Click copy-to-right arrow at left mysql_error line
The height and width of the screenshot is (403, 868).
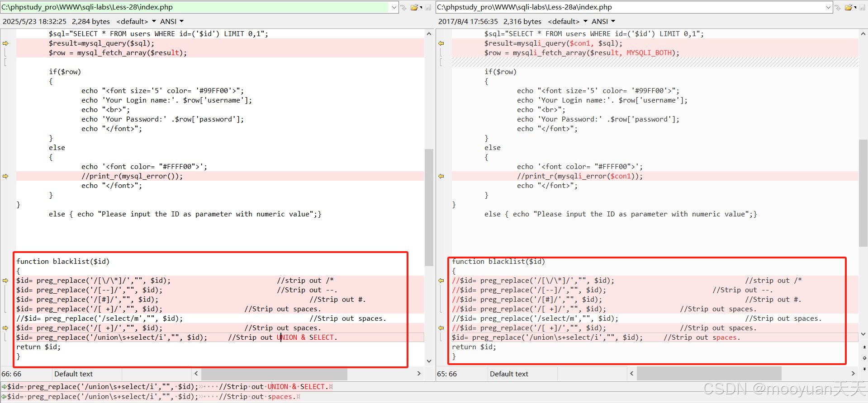click(x=5, y=176)
